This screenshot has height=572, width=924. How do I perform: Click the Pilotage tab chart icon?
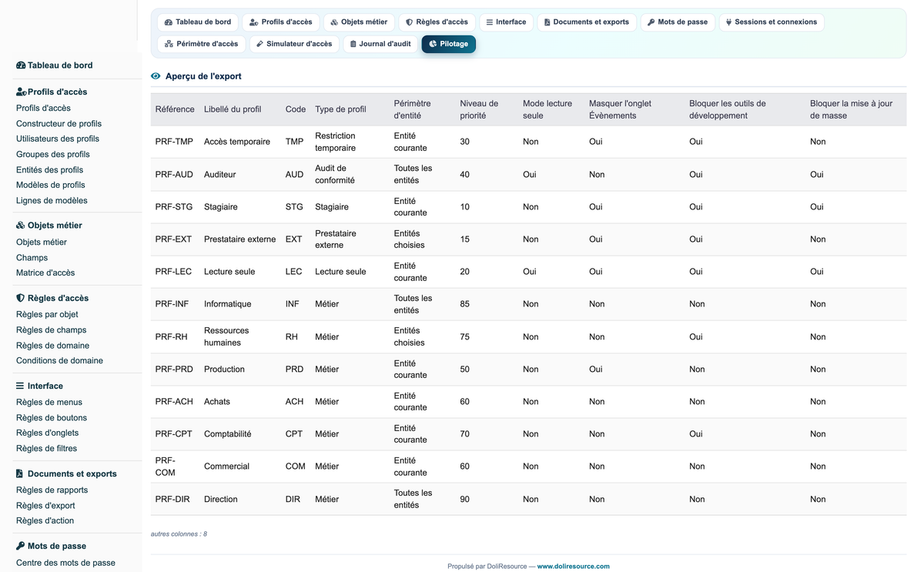point(433,44)
